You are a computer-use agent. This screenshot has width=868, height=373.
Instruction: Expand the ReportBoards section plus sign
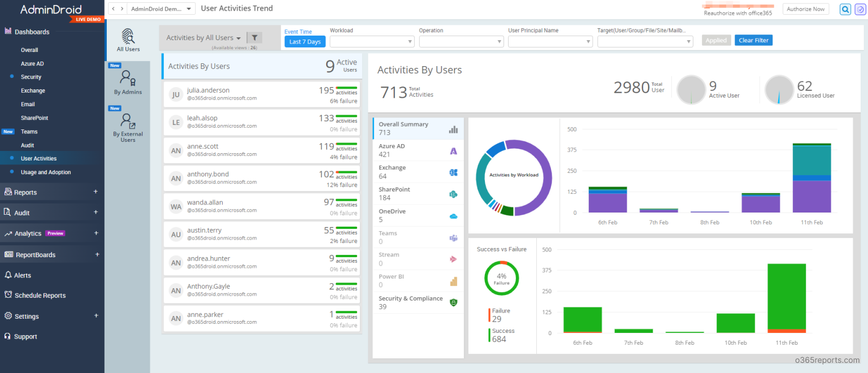(97, 254)
